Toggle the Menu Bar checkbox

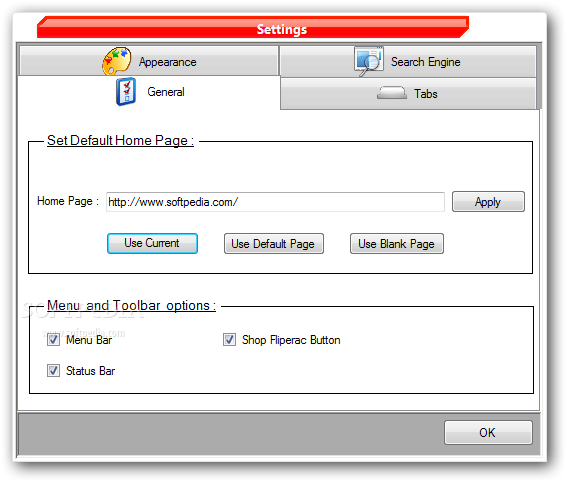53,340
